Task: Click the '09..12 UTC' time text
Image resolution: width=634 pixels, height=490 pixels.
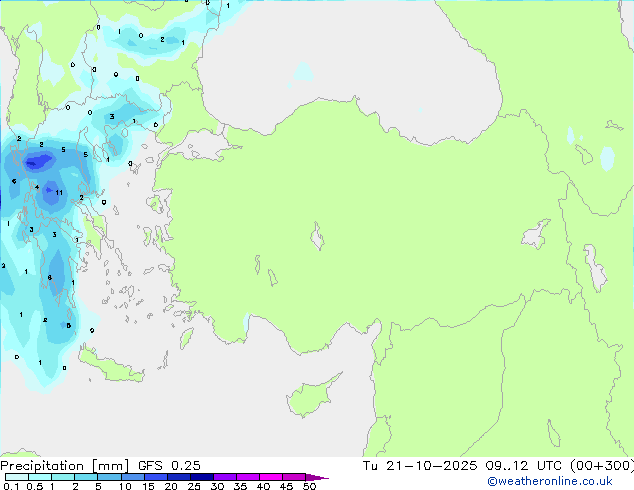Action: [524, 466]
